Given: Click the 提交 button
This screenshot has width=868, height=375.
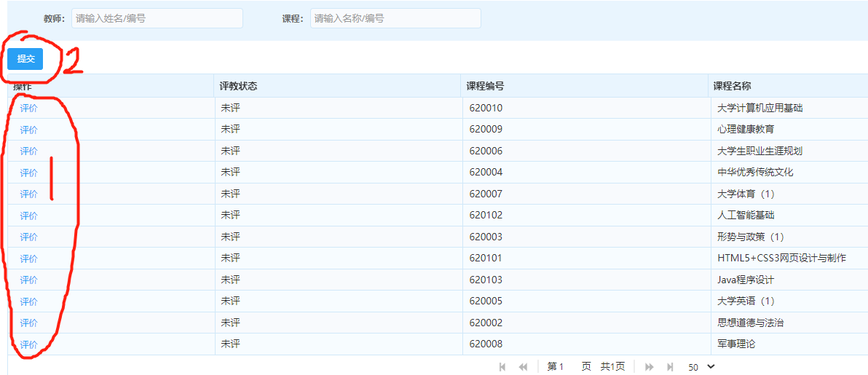Looking at the screenshot, I should (x=25, y=59).
